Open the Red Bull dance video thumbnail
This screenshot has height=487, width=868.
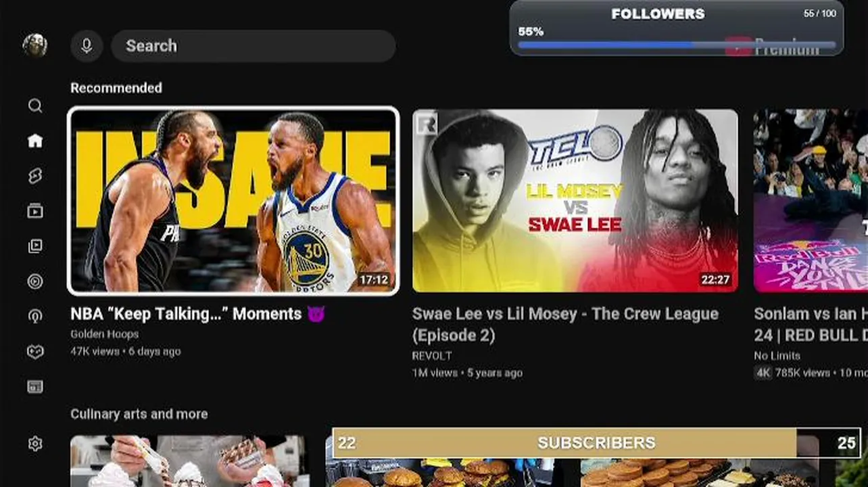811,201
